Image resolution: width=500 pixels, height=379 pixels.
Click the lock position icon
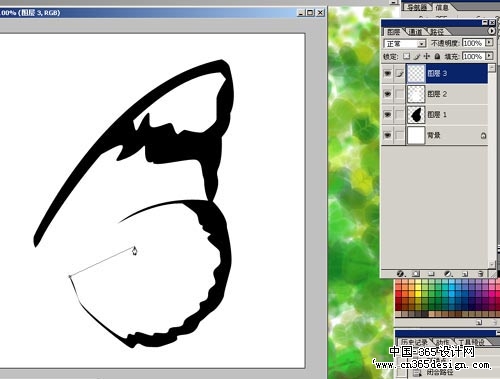pyautogui.click(x=427, y=56)
